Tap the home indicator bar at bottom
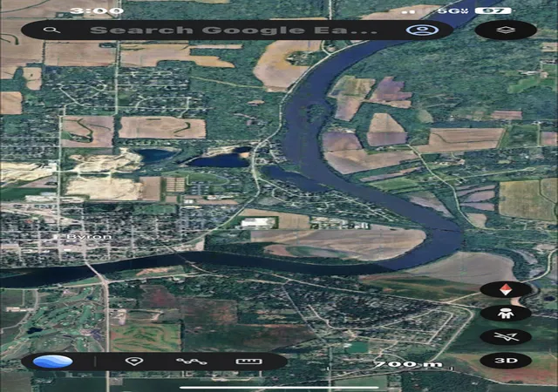Viewport: 558px width, 392px height. (279, 388)
